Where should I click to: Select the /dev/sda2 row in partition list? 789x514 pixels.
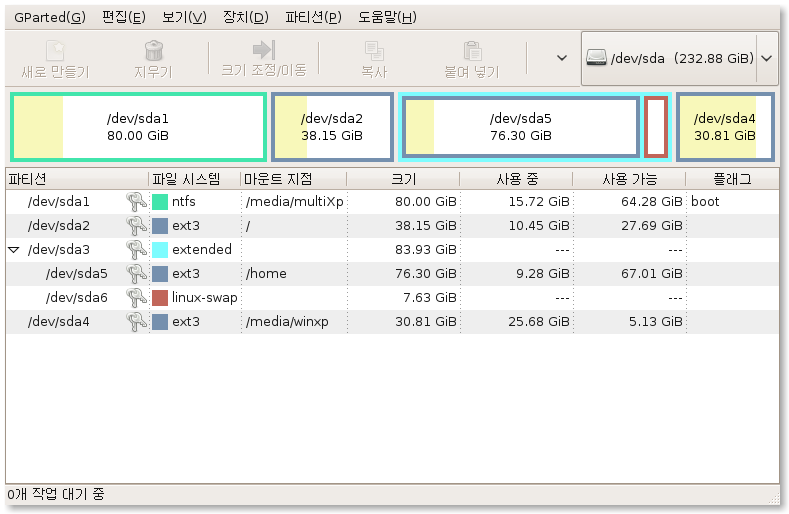pos(392,226)
